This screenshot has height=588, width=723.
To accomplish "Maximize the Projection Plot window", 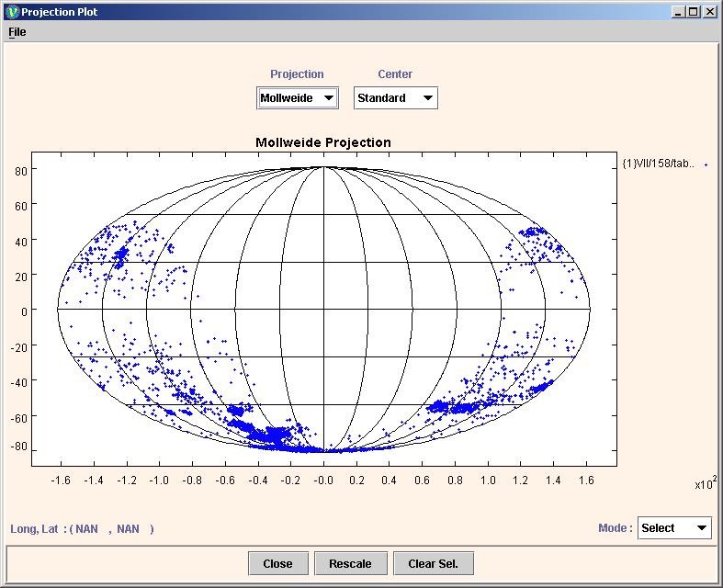I will click(694, 12).
